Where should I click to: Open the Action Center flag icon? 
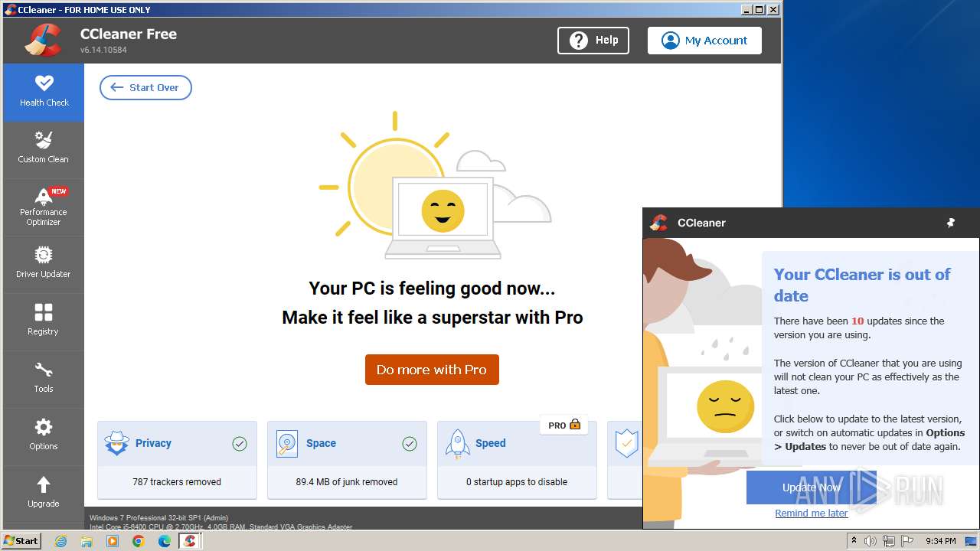[x=907, y=541]
